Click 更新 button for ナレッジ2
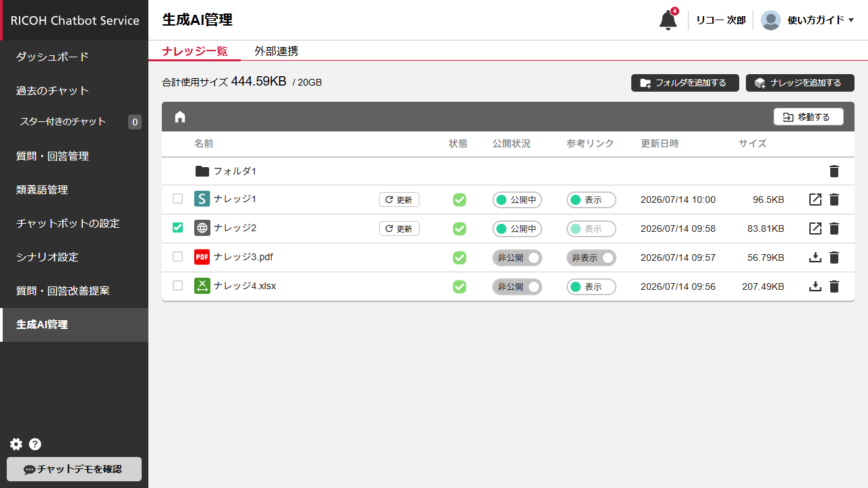Viewport: 868px width, 488px height. coord(399,228)
